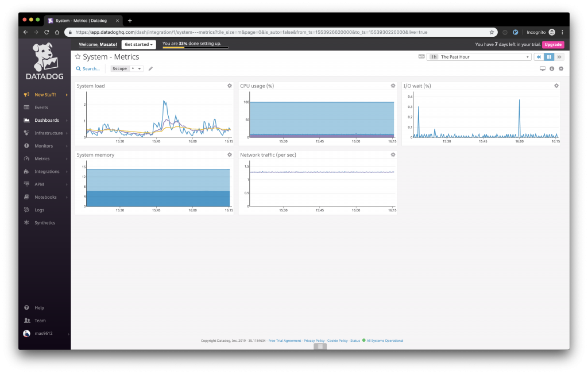Open the Status footer link
The image size is (588, 374).
click(x=355, y=341)
